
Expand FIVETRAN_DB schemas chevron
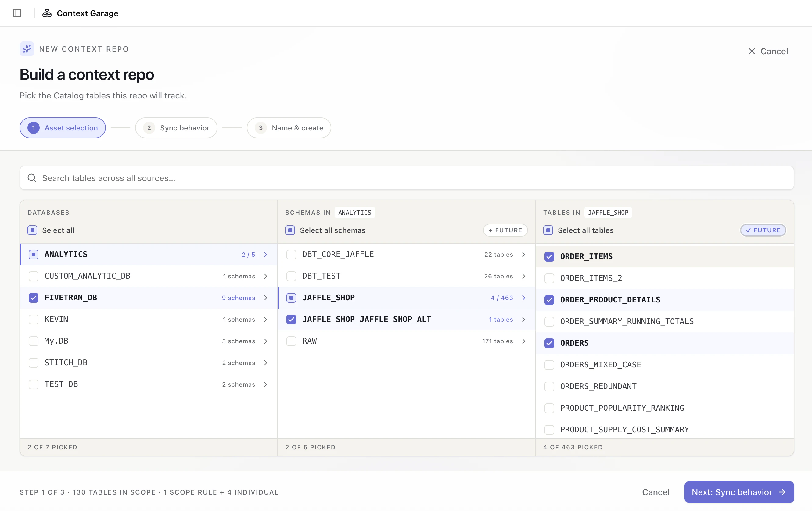(266, 298)
